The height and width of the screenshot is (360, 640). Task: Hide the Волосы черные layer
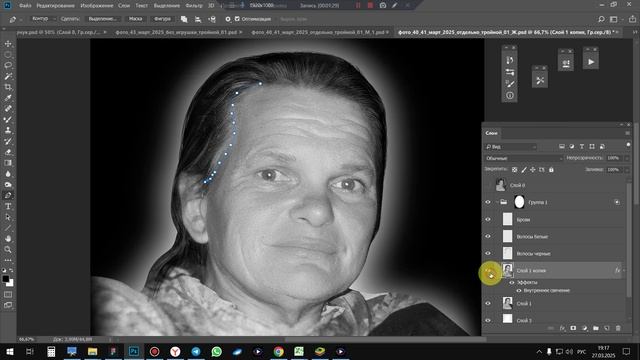[488, 253]
